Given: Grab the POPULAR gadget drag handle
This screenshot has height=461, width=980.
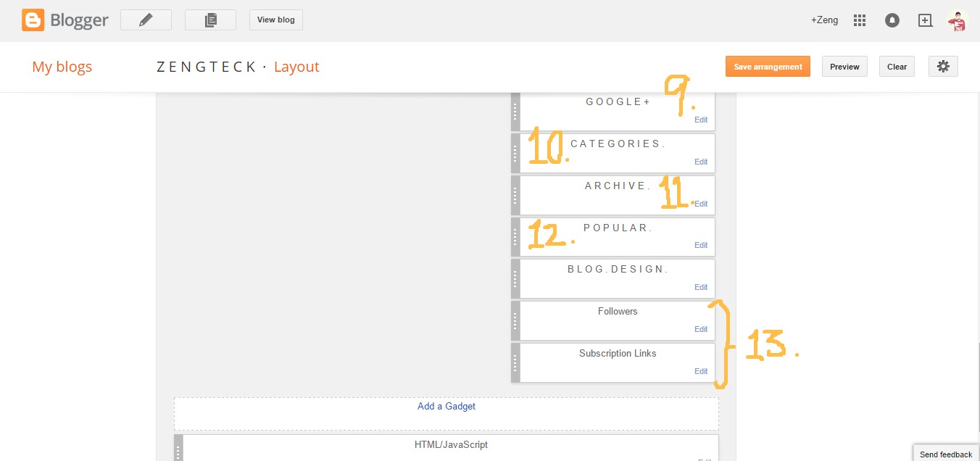Looking at the screenshot, I should [515, 237].
